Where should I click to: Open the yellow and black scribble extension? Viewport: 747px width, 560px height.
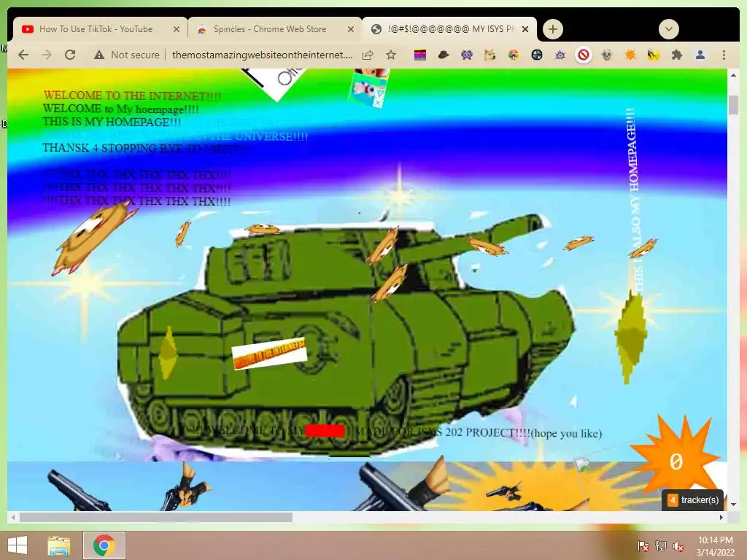click(653, 55)
